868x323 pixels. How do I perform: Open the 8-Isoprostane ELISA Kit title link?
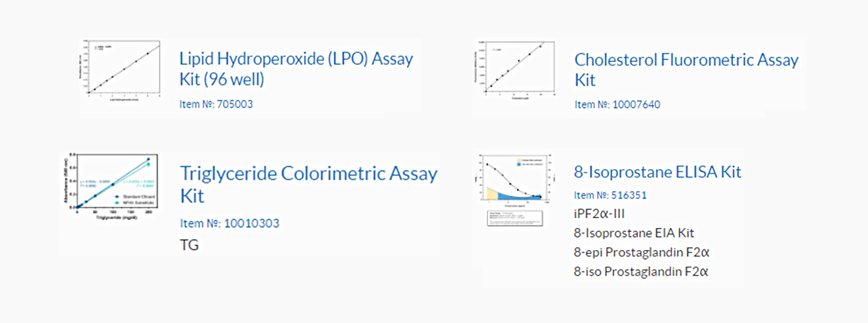[x=658, y=172]
